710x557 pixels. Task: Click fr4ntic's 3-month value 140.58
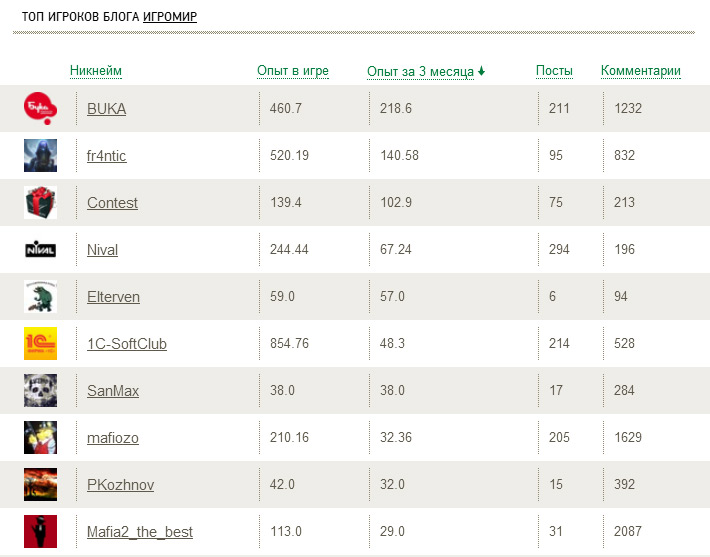(399, 155)
